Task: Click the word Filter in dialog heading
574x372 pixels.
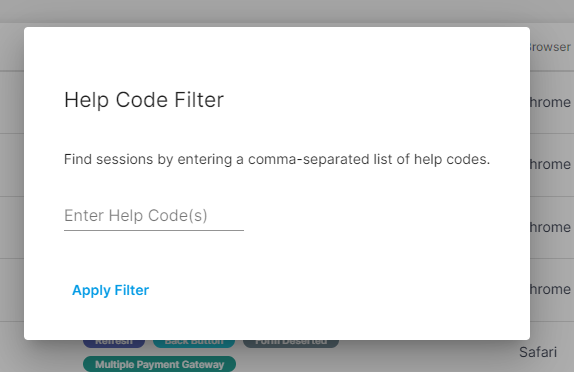Action: click(x=199, y=100)
